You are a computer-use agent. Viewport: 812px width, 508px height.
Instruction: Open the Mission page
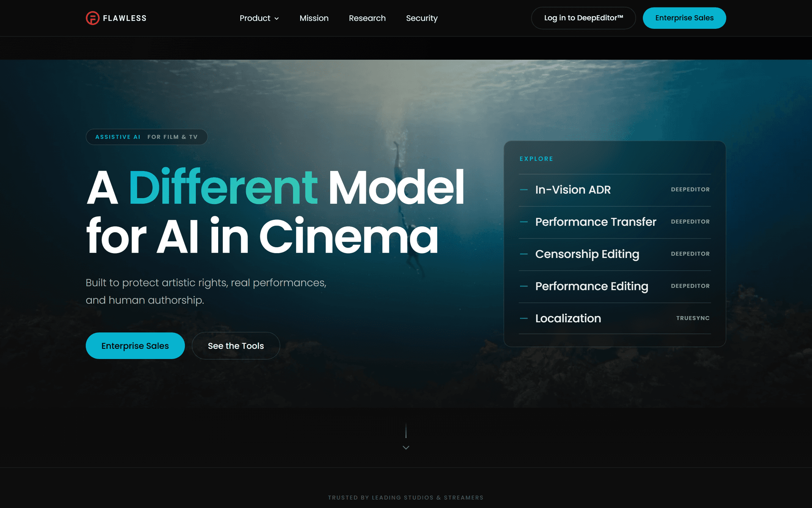tap(314, 18)
